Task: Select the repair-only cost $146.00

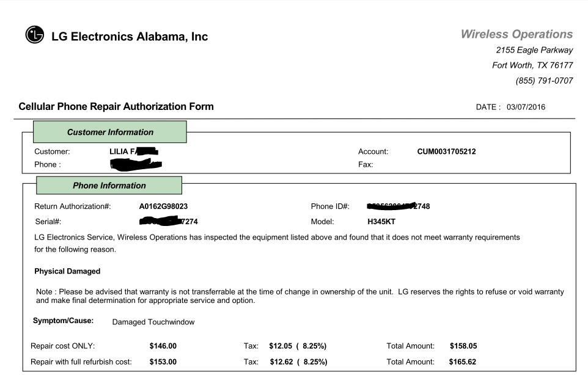Action: 163,346
